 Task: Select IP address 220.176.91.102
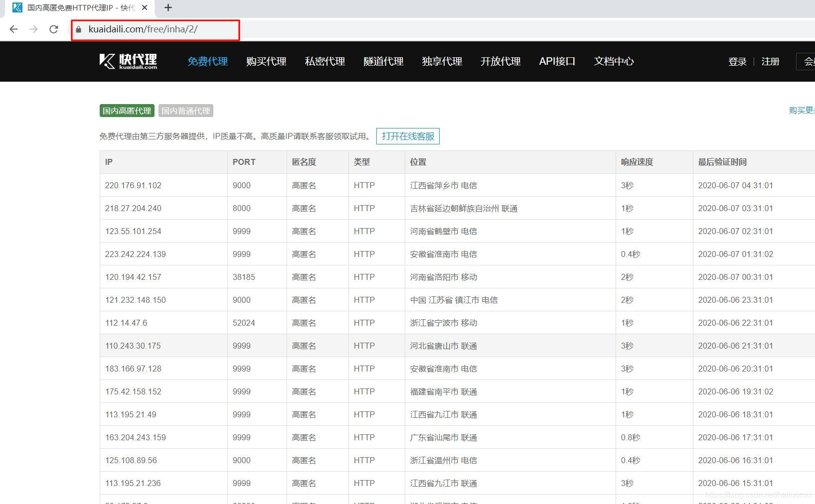(133, 185)
